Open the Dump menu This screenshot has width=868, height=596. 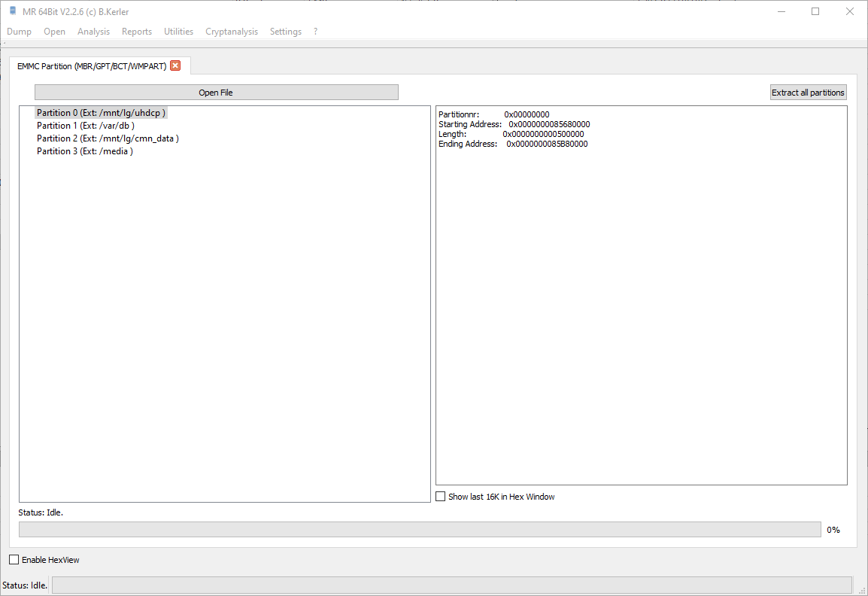[x=19, y=32]
